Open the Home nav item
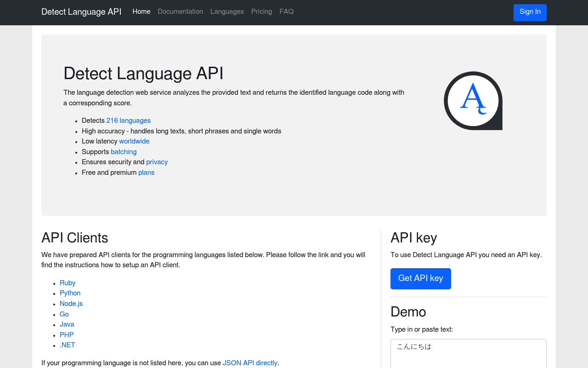This screenshot has height=368, width=588. [141, 12]
